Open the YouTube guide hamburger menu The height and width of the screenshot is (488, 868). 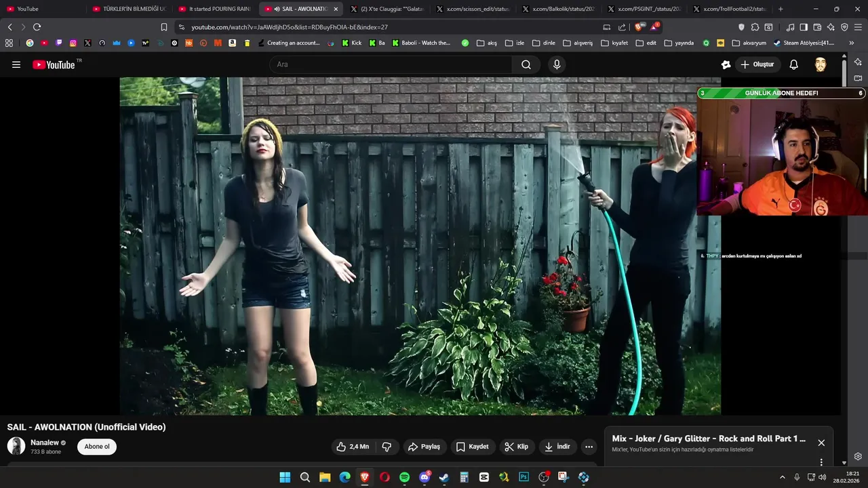tap(16, 64)
